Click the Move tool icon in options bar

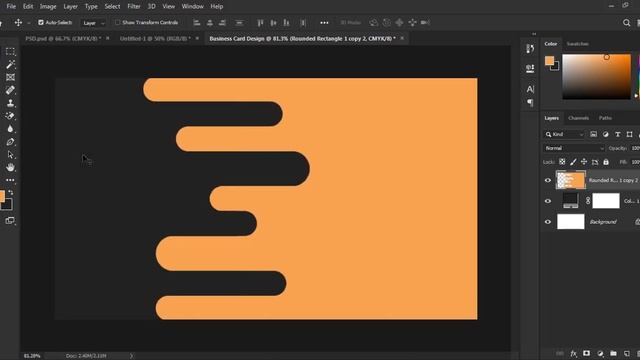(18, 23)
